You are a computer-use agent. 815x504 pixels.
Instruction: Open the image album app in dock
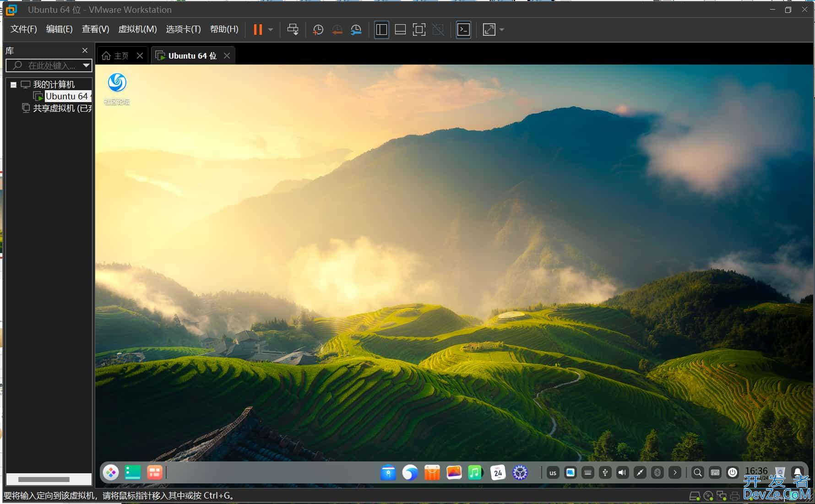454,472
